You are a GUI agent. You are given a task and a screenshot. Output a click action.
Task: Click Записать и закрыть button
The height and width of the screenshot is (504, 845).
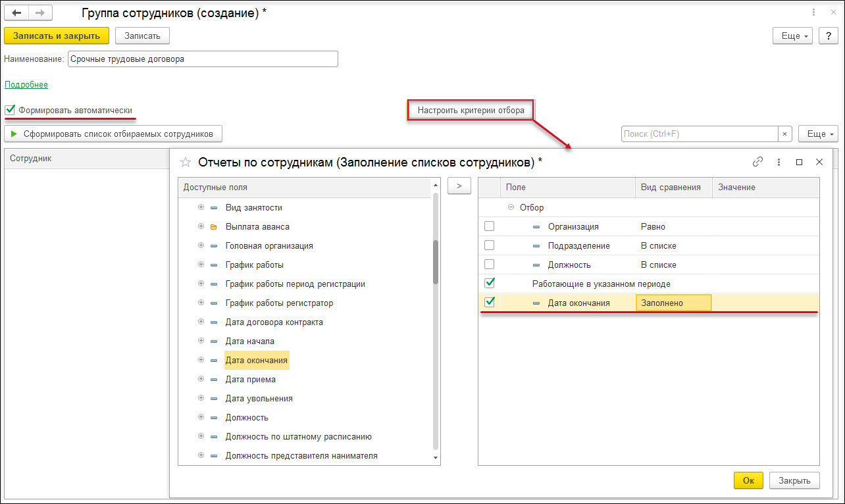57,36
